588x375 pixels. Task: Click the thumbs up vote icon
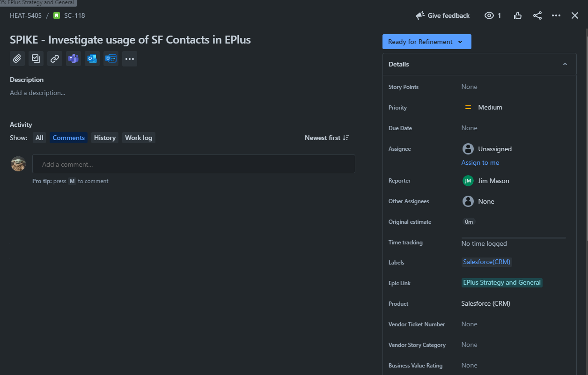[x=518, y=15]
